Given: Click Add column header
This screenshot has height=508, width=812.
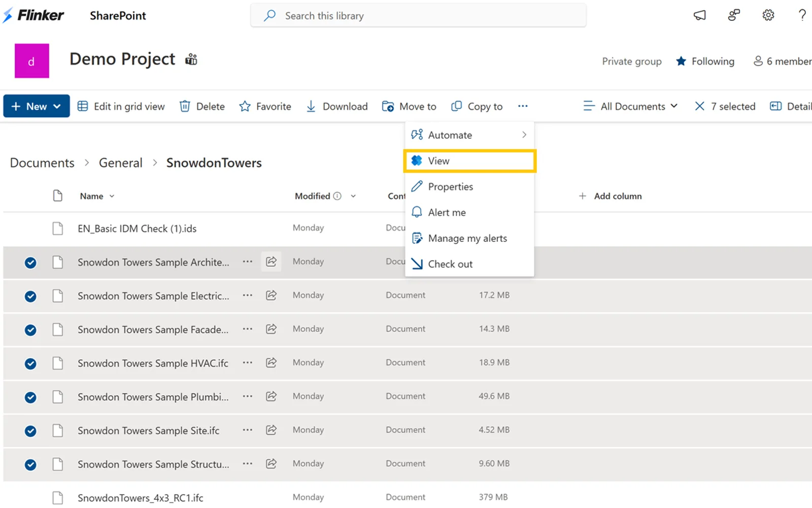Looking at the screenshot, I should tap(610, 196).
